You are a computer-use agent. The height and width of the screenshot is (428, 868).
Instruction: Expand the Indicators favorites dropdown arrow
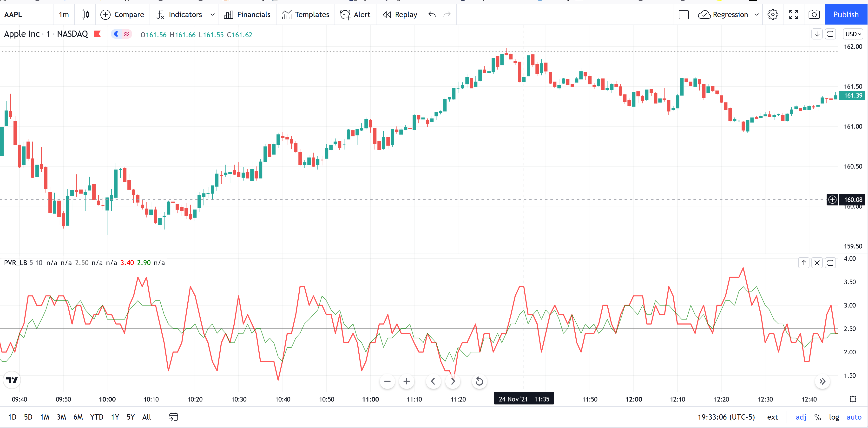click(x=212, y=14)
